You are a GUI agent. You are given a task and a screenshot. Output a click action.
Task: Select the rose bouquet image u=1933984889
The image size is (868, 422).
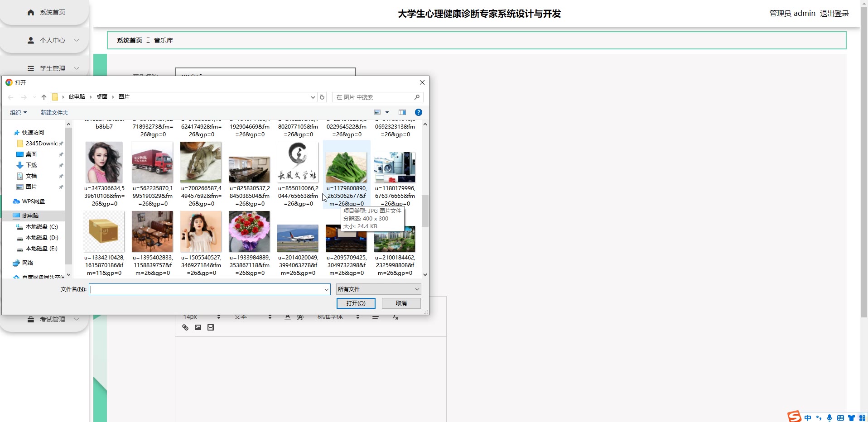[x=249, y=231]
